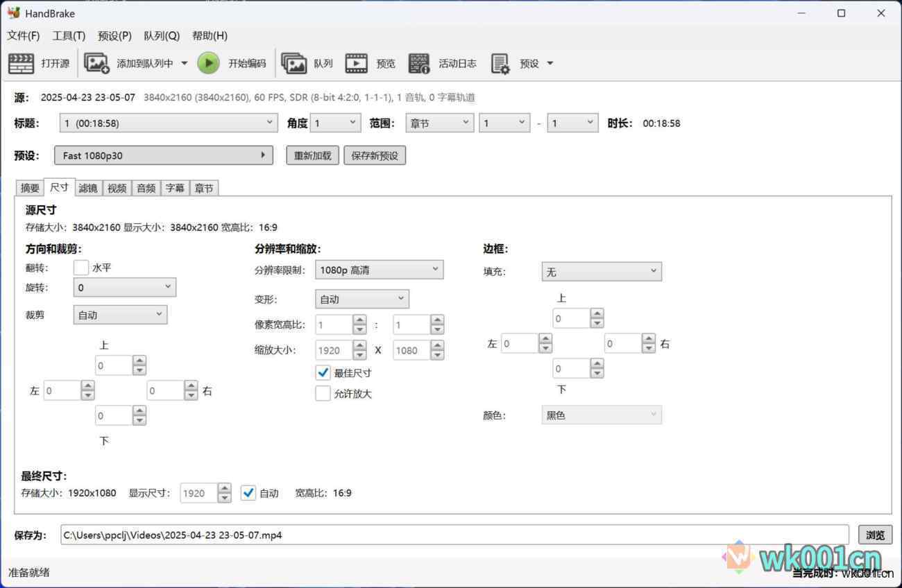Viewport: 902px width, 588px height.
Task: Open the 颜色 黑色 border color selector
Action: point(601,415)
